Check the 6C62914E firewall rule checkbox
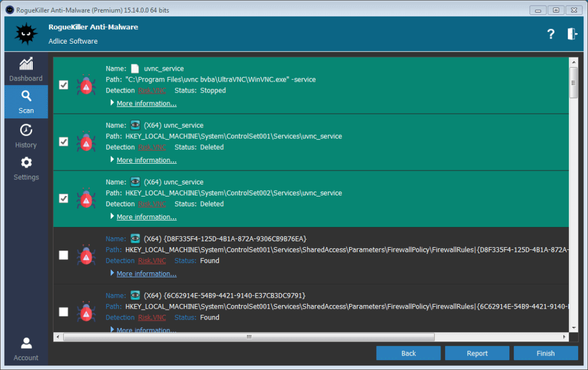The width and height of the screenshot is (588, 370). tap(64, 312)
